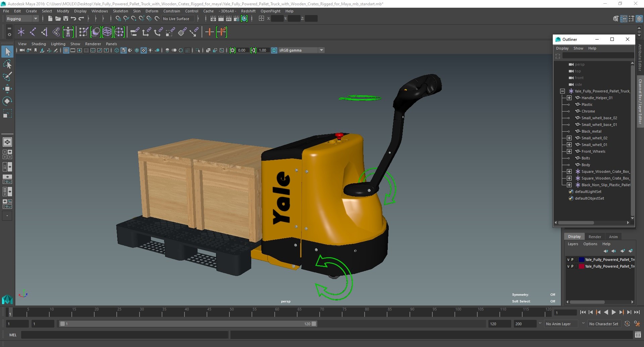Collapse the Yale_Fully_Powered_Pallet_Truck group in Outliner
644x347 pixels.
click(562, 91)
